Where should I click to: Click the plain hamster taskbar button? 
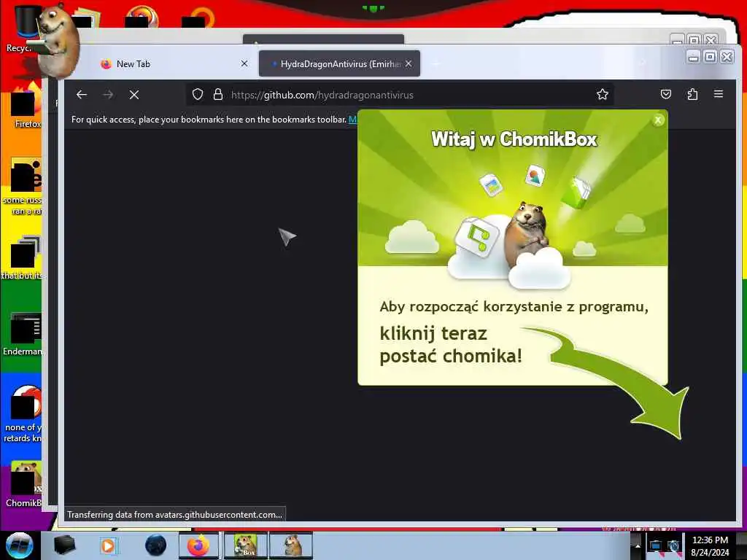[x=291, y=545]
